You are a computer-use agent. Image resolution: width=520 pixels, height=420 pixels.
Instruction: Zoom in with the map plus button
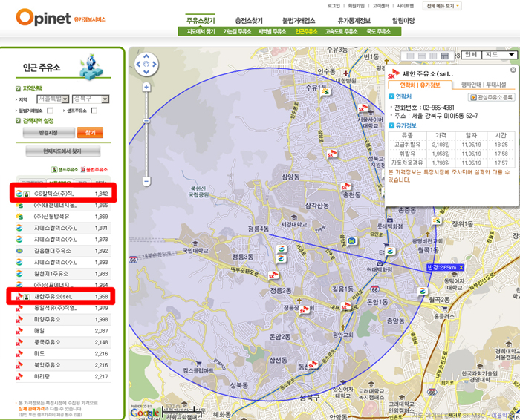[x=146, y=87]
